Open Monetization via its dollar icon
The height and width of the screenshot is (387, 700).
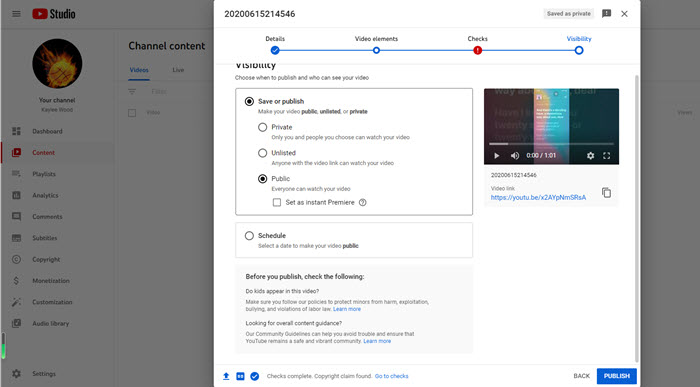[17, 281]
